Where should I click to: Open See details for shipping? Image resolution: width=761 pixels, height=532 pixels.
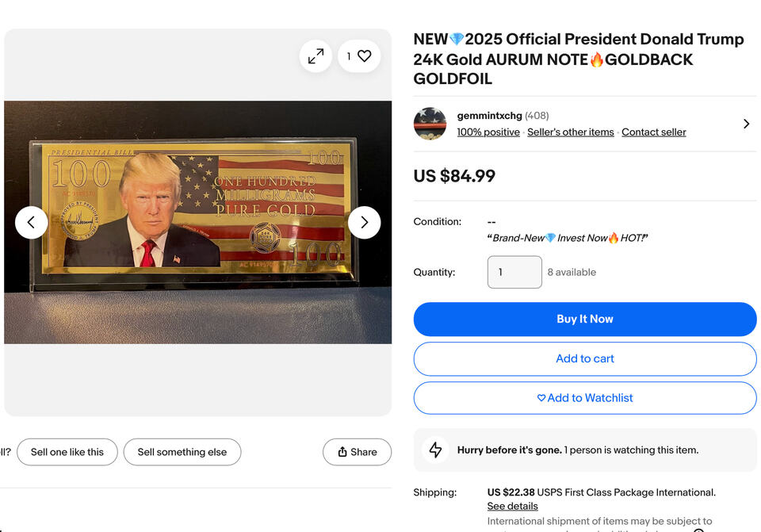tap(512, 506)
